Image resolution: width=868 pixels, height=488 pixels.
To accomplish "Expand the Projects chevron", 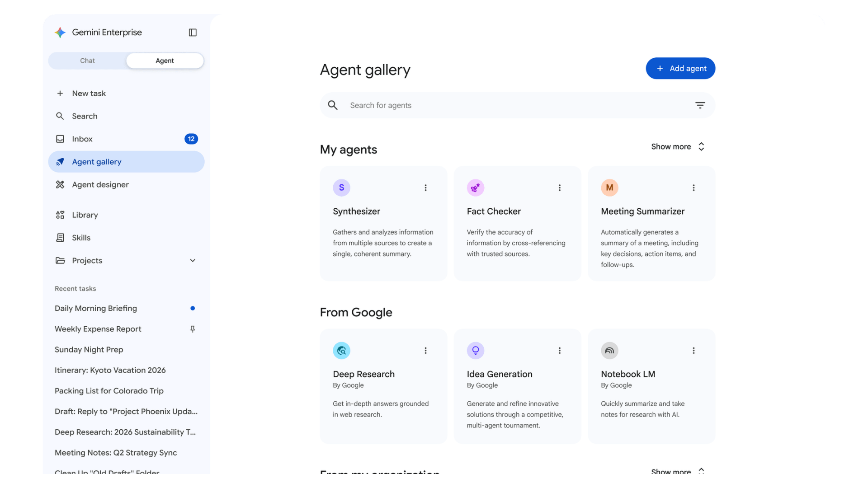I will [x=193, y=261].
